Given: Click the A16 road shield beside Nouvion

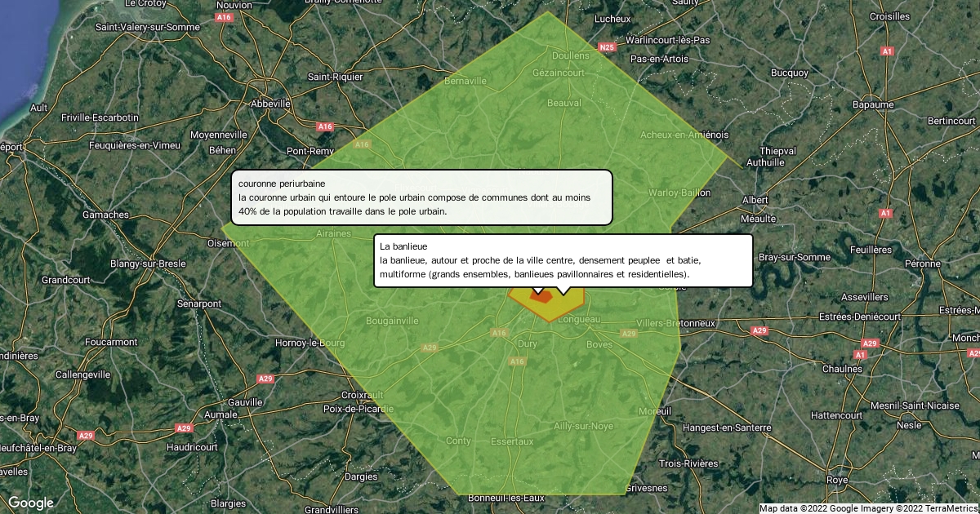Looking at the screenshot, I should click(225, 16).
